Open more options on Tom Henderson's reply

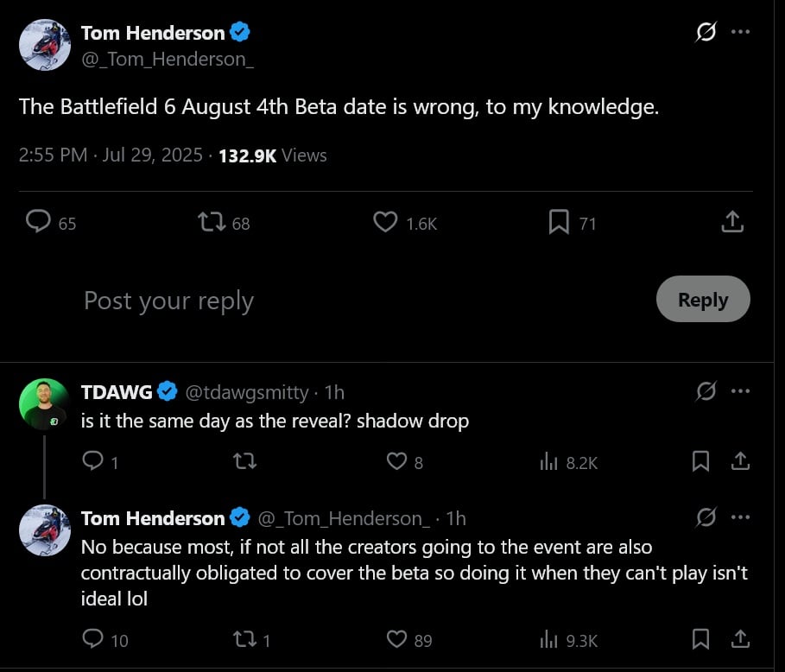coord(740,517)
